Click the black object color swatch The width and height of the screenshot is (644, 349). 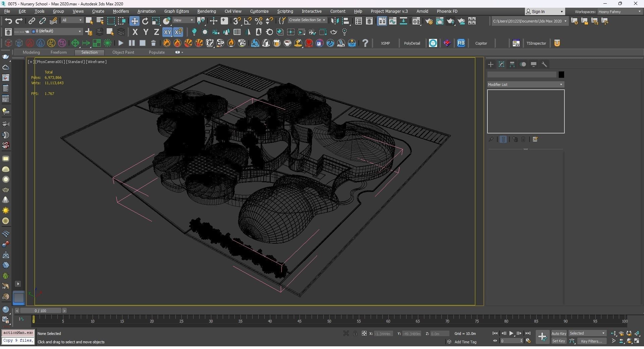tap(561, 75)
